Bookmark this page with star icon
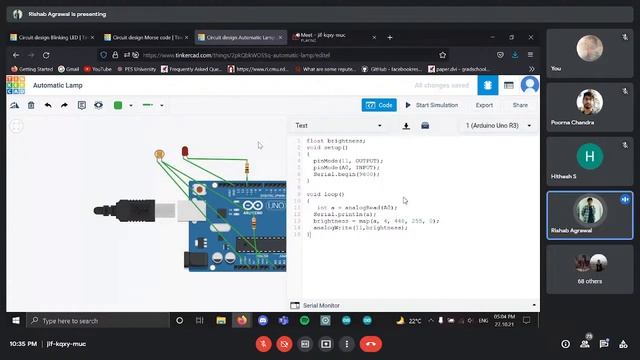 [x=442, y=55]
